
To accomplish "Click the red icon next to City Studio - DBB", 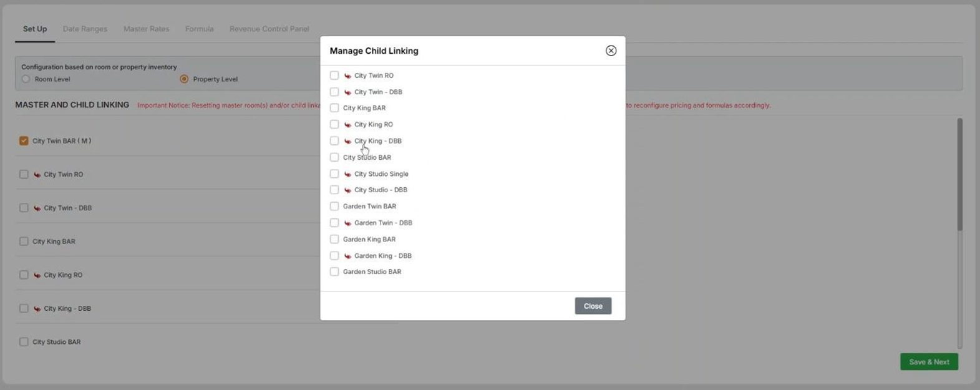I will pos(347,190).
